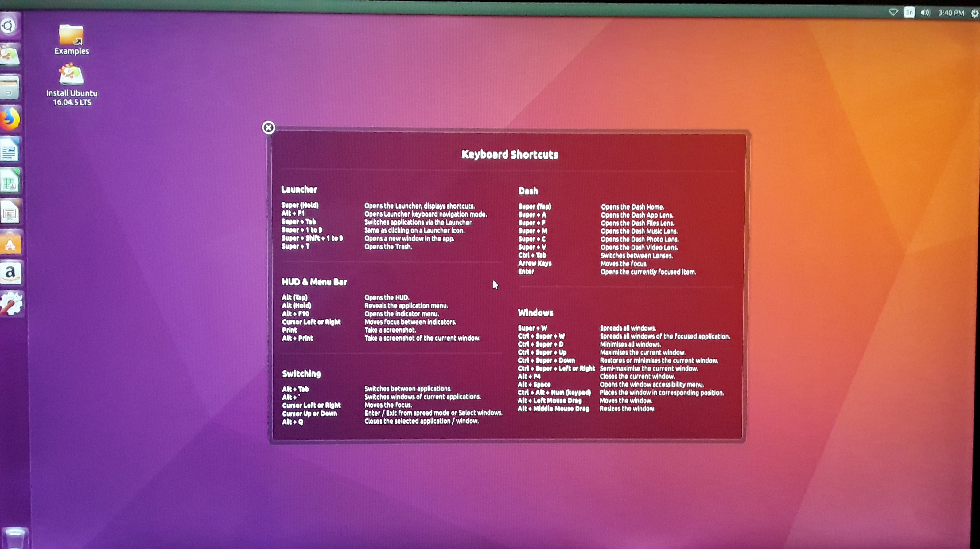Click 'Switches between Lenses.' text

636,256
